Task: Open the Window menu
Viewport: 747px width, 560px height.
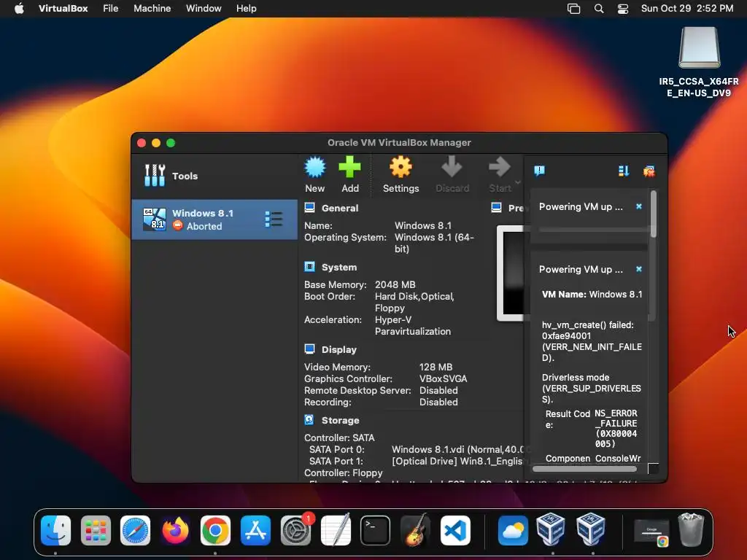Action: pos(204,9)
